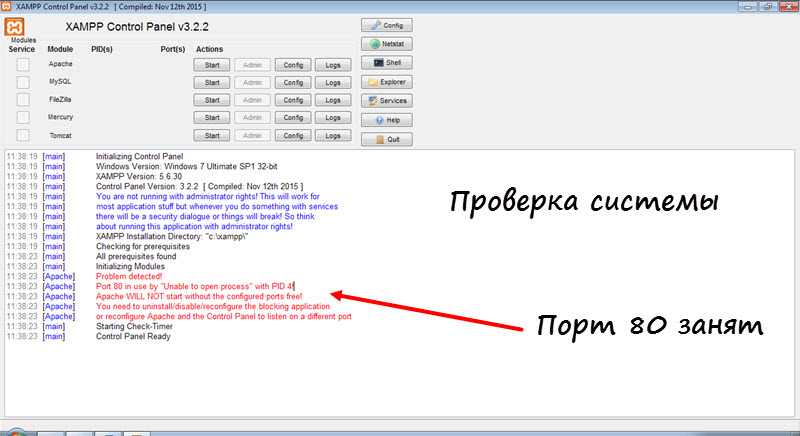Viewport: 800px width, 436px height.
Task: Click the Tomcat Admin button
Action: click(x=252, y=135)
